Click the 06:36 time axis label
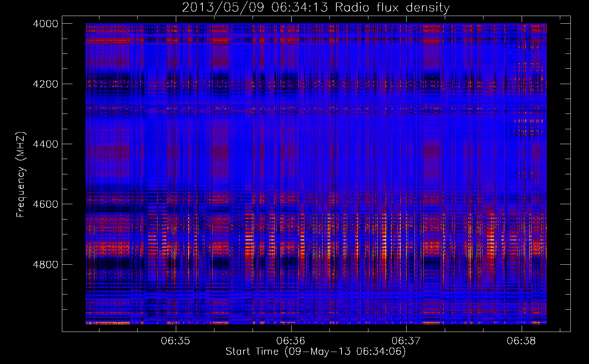Screen dimensions: 589x364 click(290, 341)
